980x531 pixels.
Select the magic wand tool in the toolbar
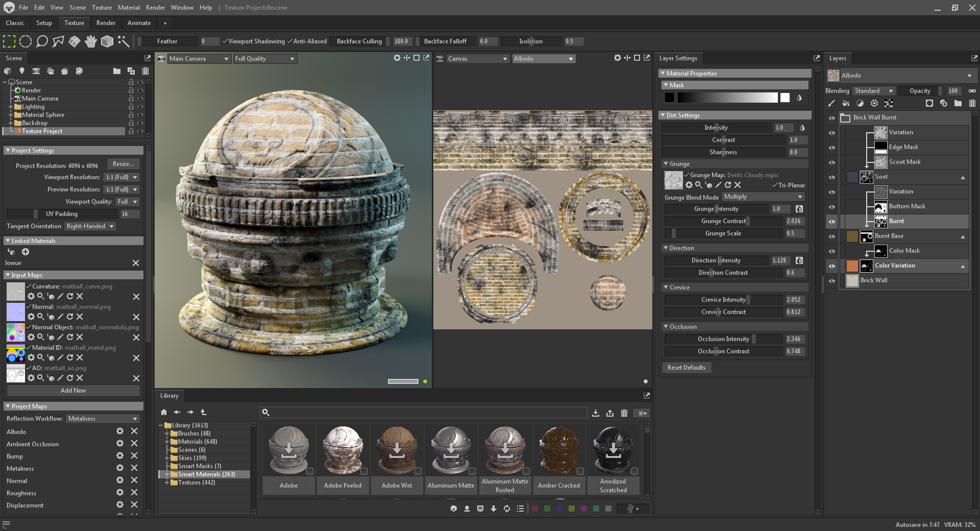pyautogui.click(x=123, y=41)
